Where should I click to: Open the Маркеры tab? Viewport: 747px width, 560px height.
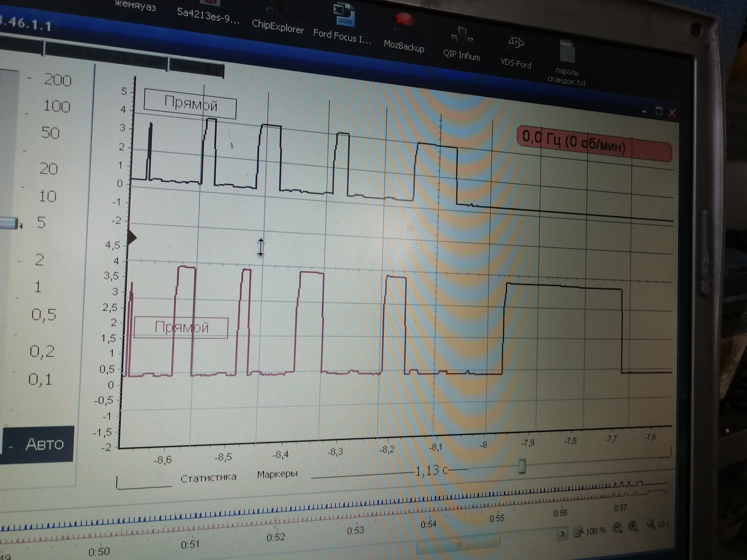pos(277,474)
